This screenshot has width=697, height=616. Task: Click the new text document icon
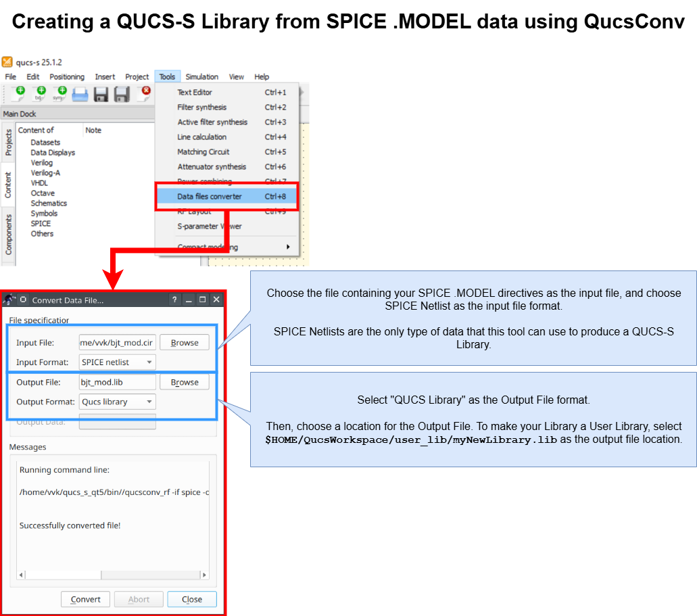(x=40, y=93)
